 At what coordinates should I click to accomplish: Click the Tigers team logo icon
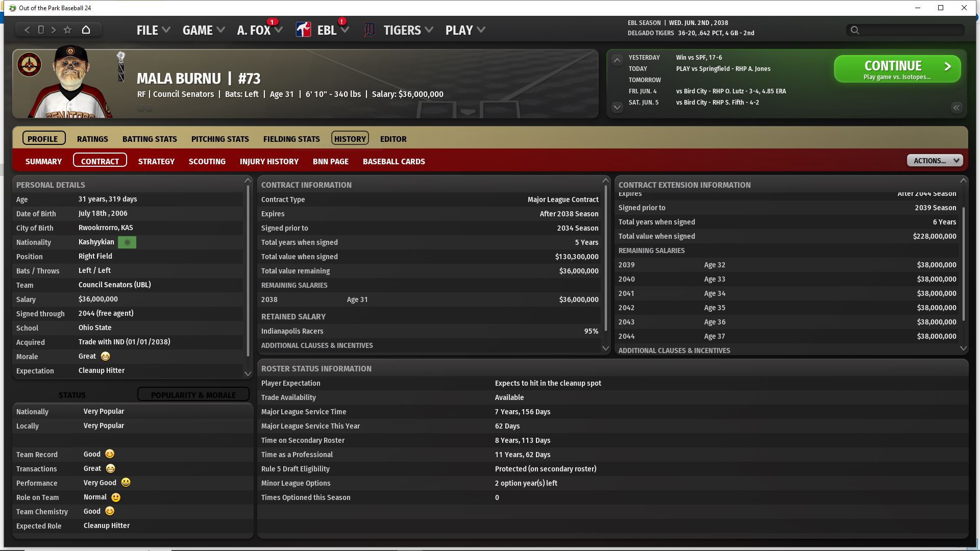click(x=369, y=30)
